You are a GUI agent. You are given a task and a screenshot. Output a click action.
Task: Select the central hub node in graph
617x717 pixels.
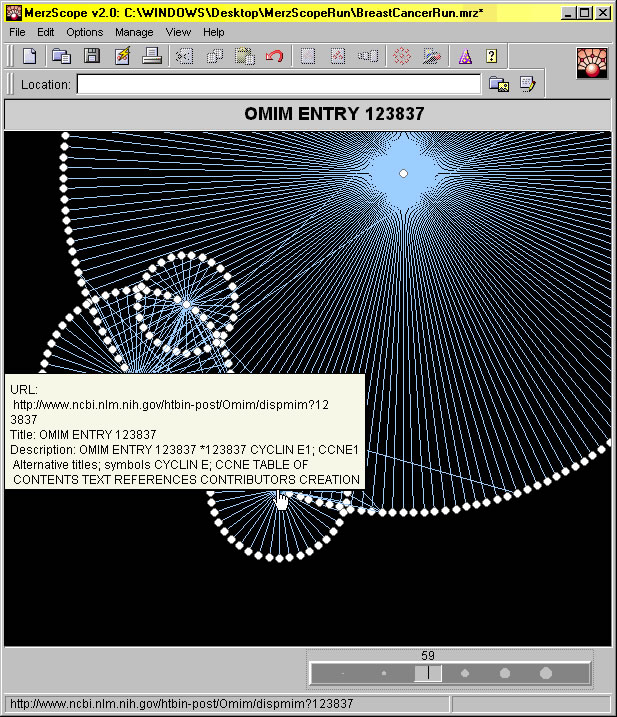[x=403, y=174]
